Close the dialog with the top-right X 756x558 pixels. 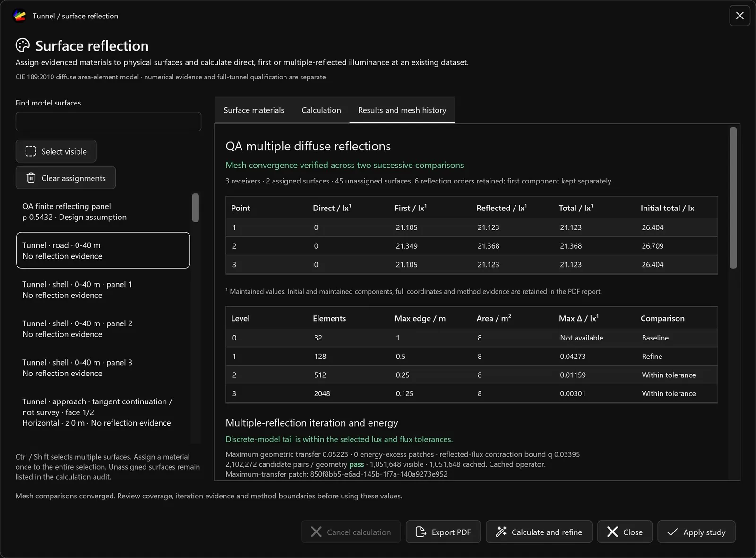tap(739, 16)
